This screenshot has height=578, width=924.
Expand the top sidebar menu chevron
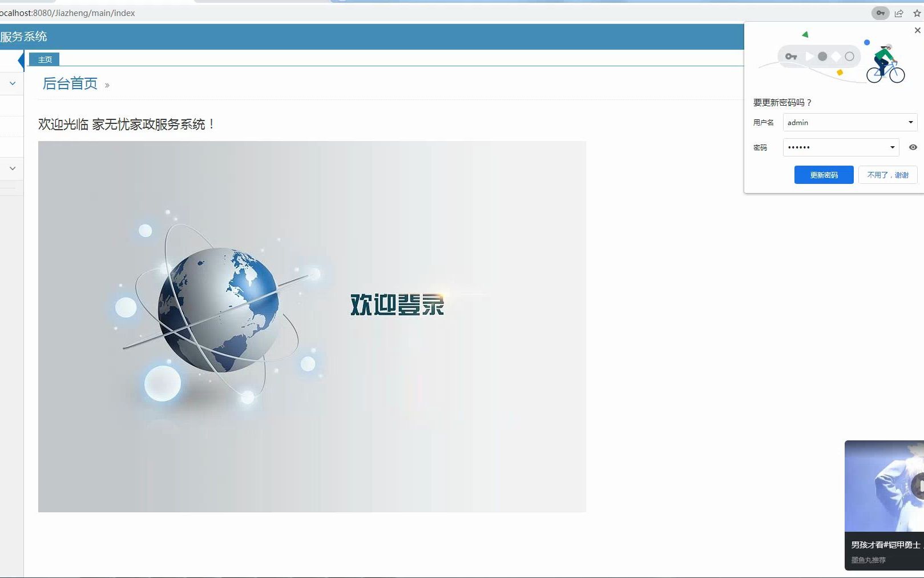point(12,83)
